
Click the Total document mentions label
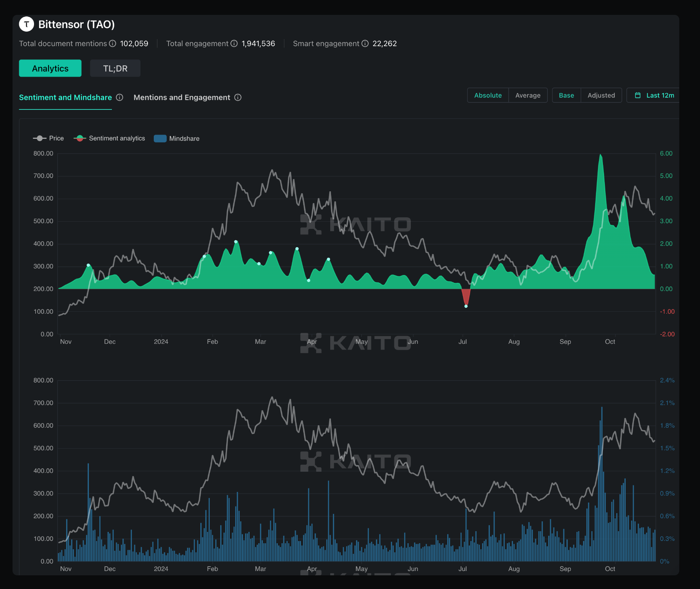click(x=63, y=43)
